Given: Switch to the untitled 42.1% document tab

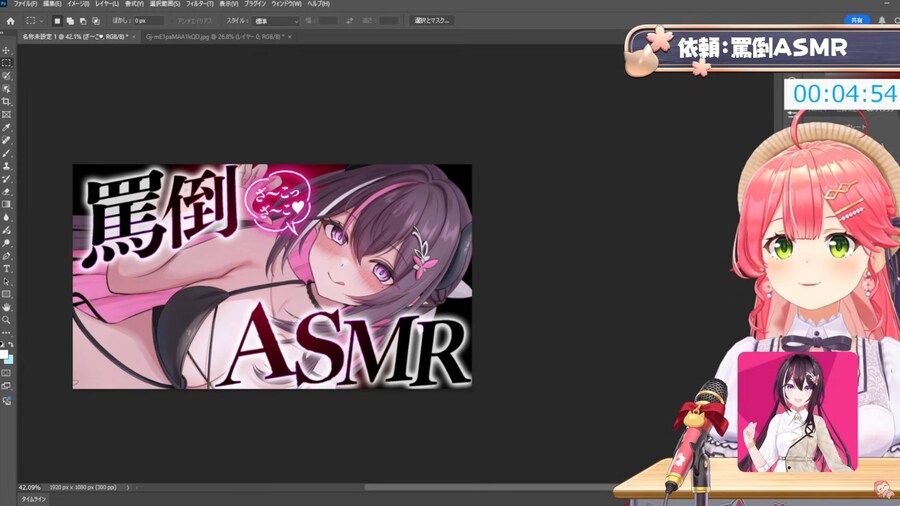Looking at the screenshot, I should [x=75, y=37].
